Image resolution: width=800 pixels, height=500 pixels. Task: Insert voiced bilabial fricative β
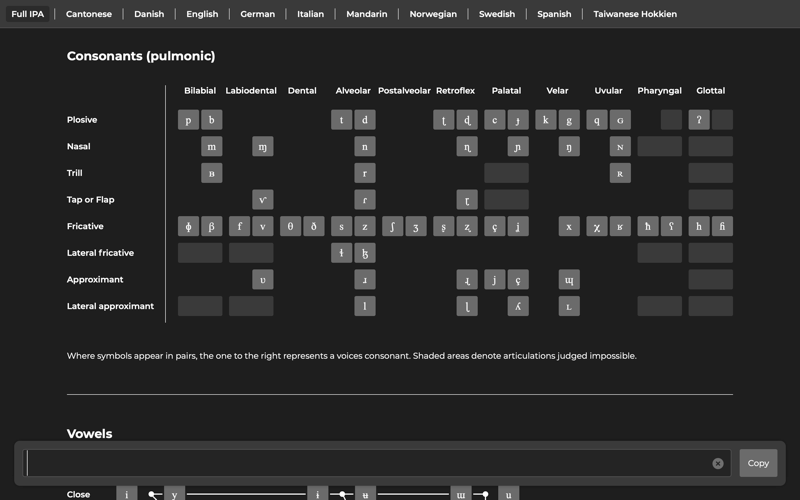(x=212, y=226)
